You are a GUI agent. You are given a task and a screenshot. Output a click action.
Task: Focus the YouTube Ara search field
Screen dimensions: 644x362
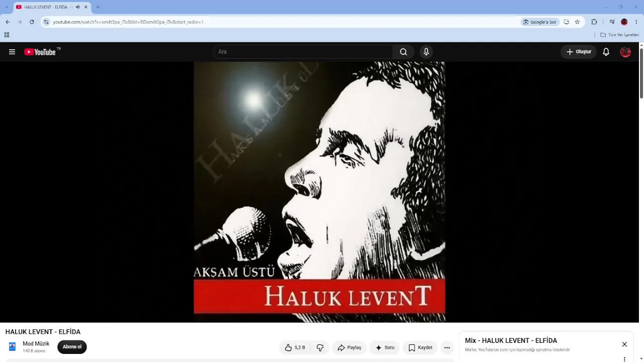pos(303,52)
